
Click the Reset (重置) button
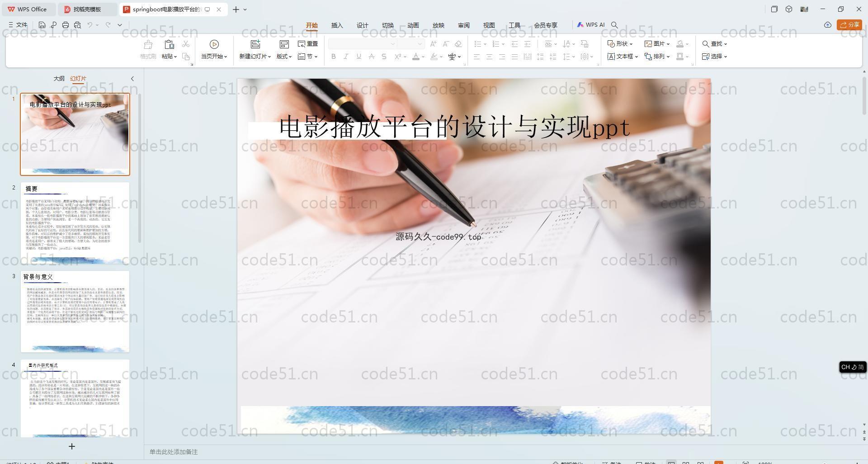(x=308, y=44)
